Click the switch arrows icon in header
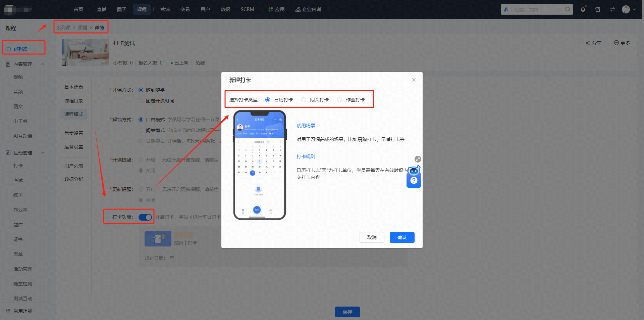 (x=612, y=9)
